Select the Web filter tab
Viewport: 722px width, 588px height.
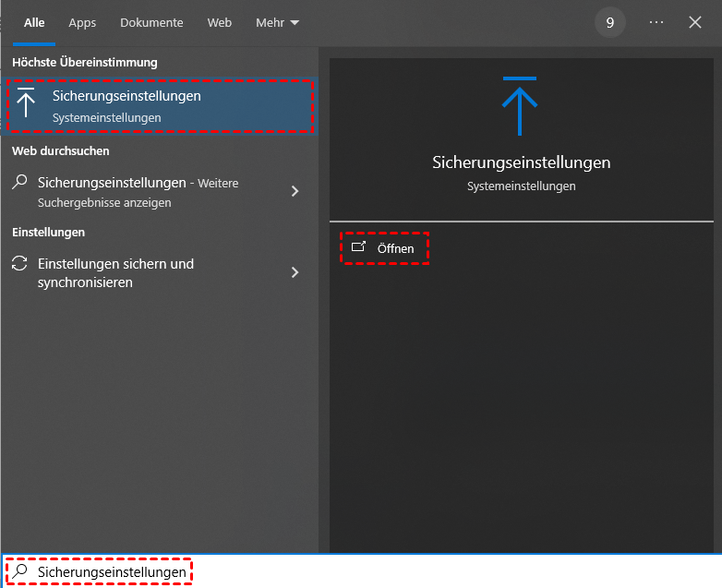point(220,22)
